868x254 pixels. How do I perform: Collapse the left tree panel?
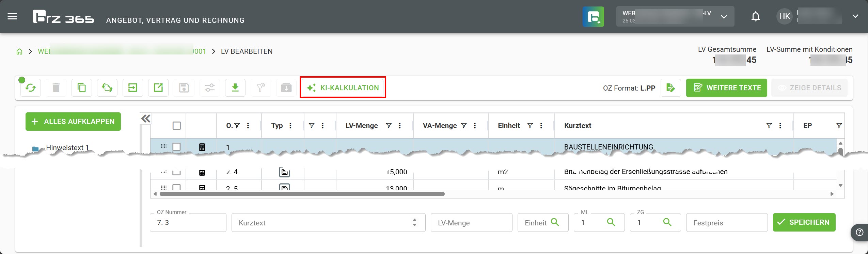[x=145, y=119]
